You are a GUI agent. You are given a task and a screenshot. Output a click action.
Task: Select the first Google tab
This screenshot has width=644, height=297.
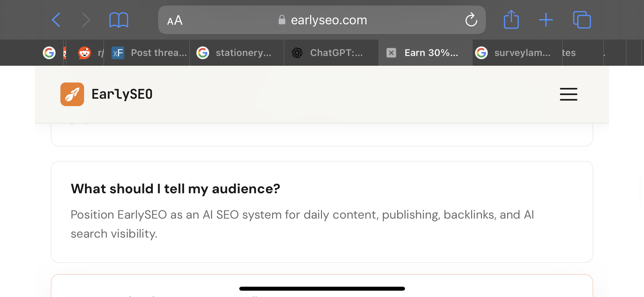pyautogui.click(x=49, y=53)
